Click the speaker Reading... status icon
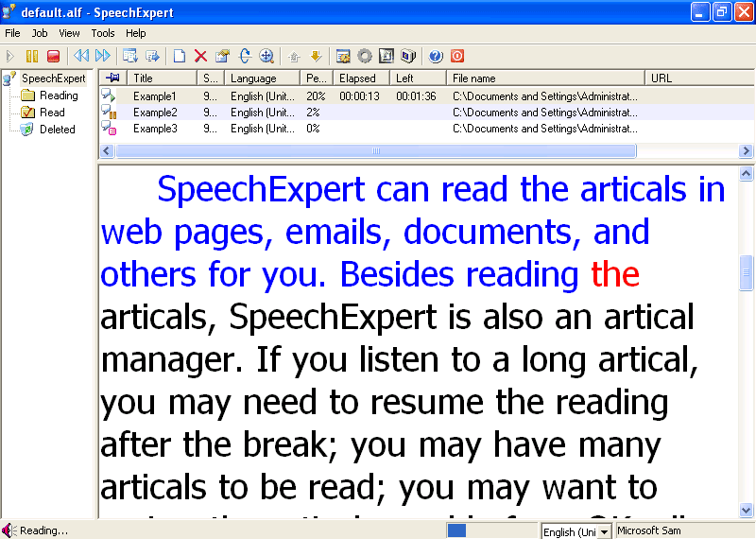This screenshot has height=539, width=756. (x=9, y=530)
